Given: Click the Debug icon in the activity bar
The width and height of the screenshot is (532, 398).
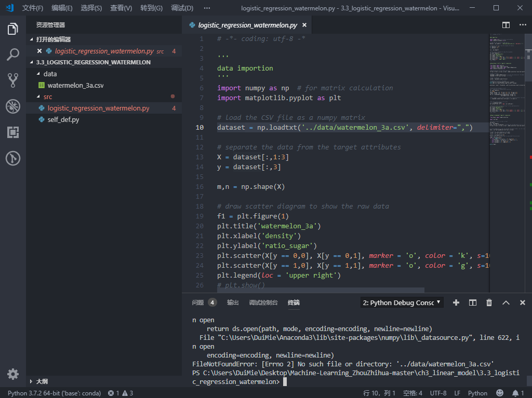Looking at the screenshot, I should [13, 106].
